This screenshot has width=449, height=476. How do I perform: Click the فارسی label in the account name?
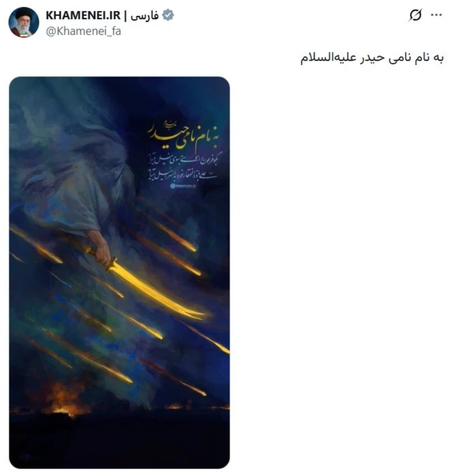145,15
